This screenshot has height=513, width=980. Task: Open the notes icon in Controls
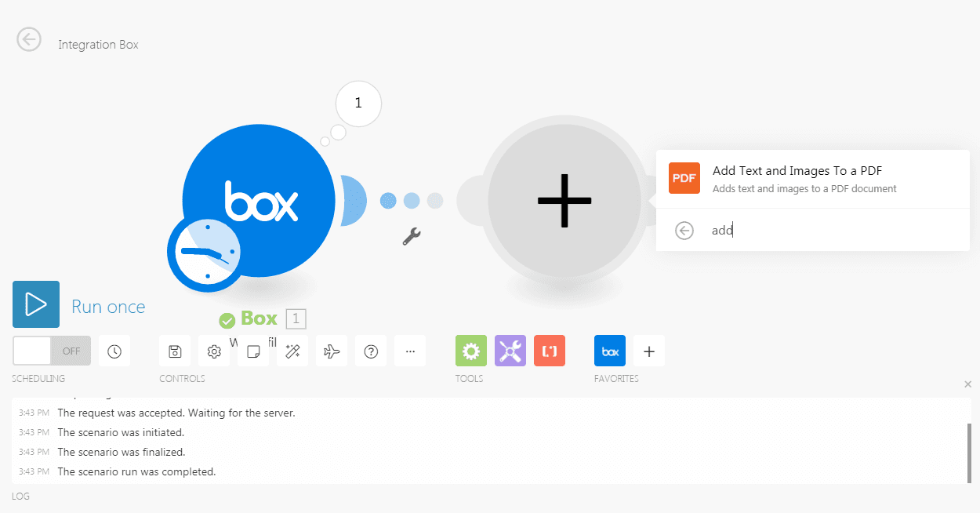coord(253,351)
